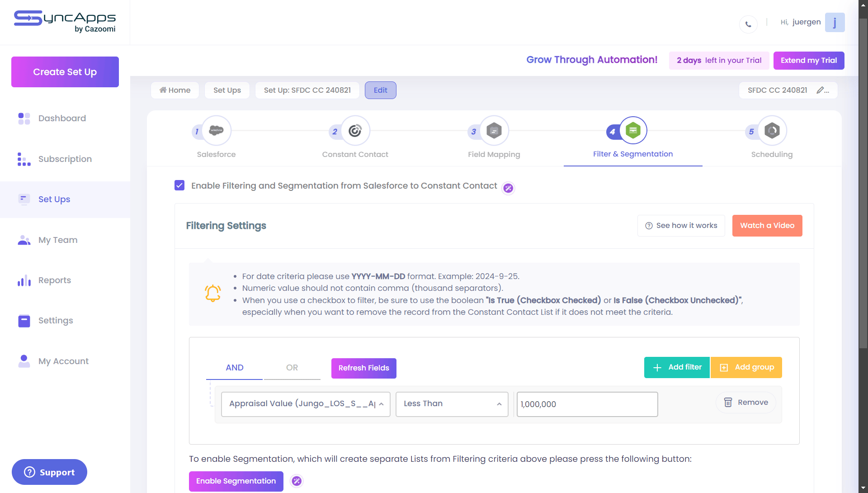Open the juergen user avatar
This screenshot has width=868, height=493.
click(835, 22)
